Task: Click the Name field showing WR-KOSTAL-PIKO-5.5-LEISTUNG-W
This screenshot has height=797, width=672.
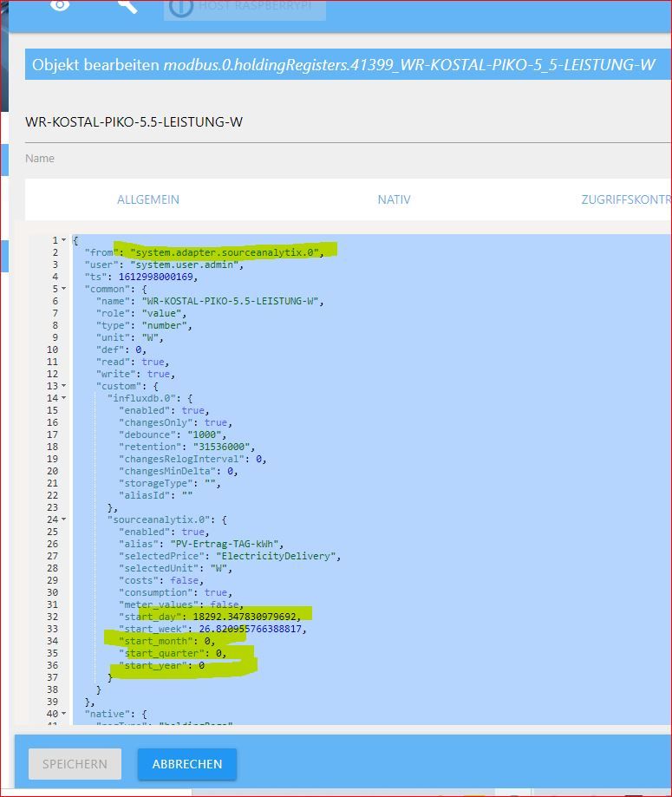Action: tap(348, 122)
